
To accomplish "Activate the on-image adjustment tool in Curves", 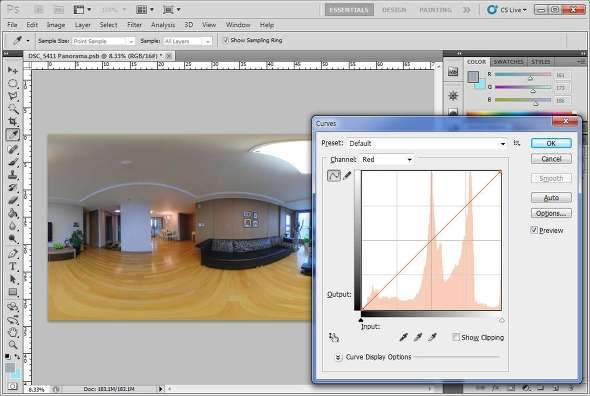I will pos(334,337).
